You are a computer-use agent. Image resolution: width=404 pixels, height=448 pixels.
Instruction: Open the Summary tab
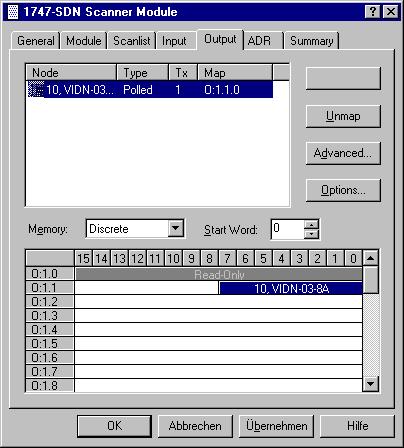[x=312, y=41]
